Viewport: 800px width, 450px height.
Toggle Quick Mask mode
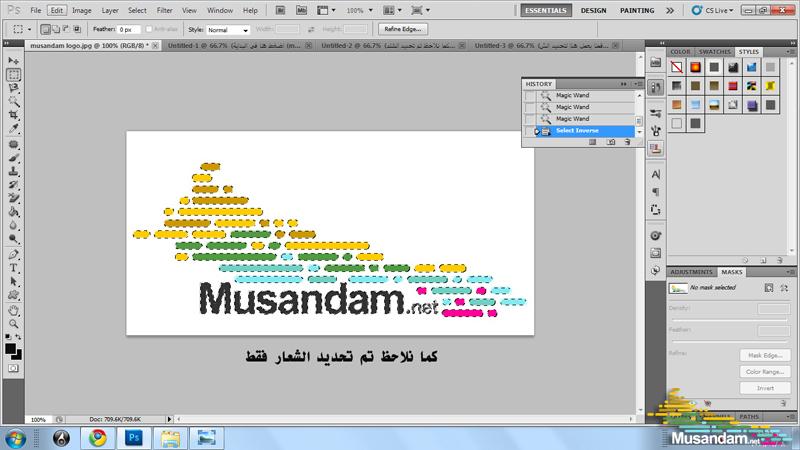(13, 368)
